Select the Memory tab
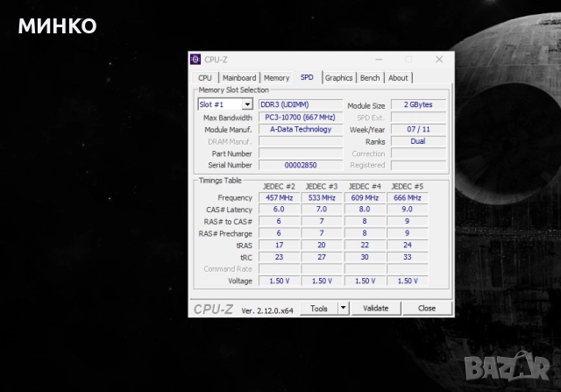Viewport: 561px width, 392px height. pos(276,78)
